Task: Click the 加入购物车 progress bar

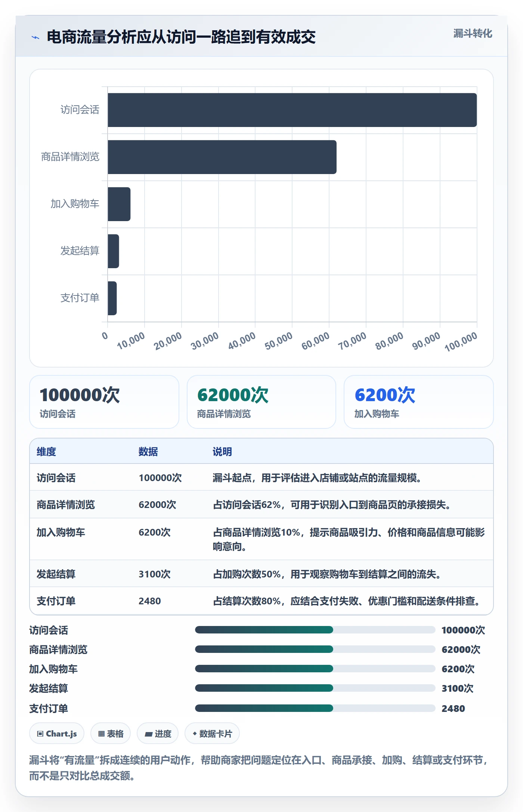Action: tap(315, 669)
